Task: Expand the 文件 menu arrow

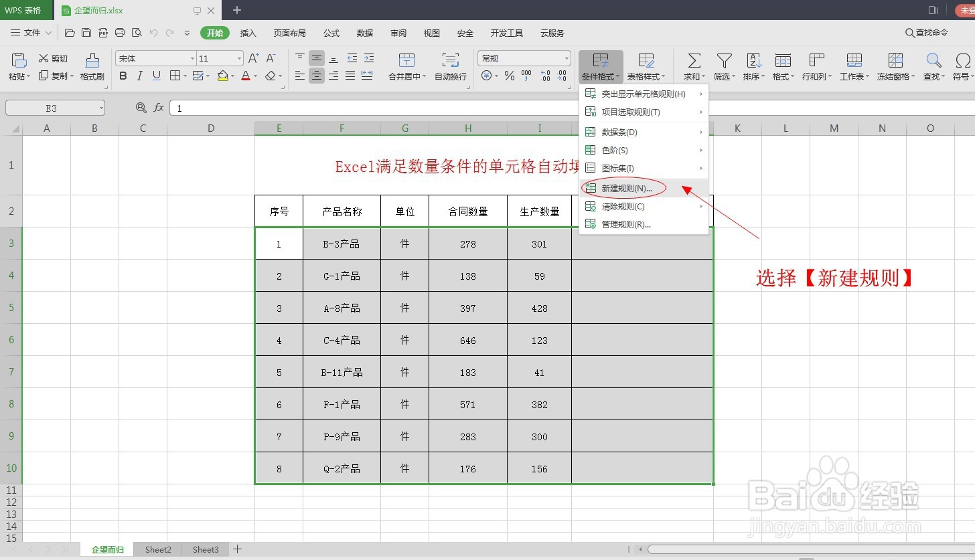Action: (48, 33)
